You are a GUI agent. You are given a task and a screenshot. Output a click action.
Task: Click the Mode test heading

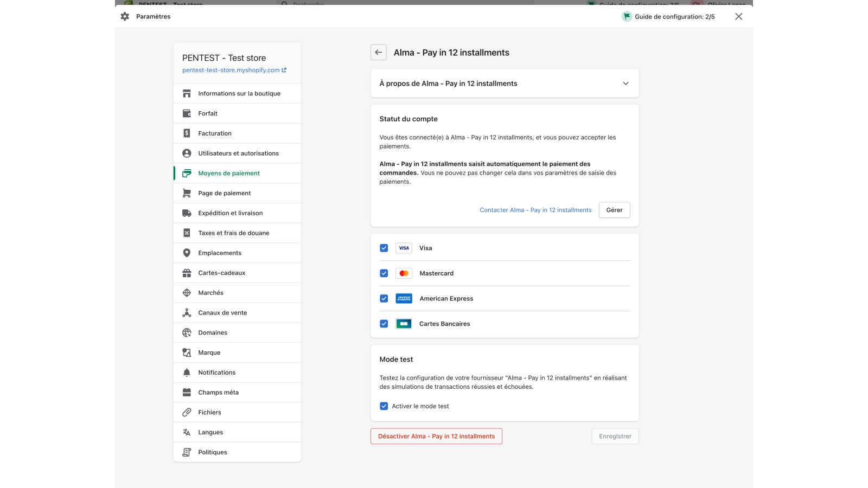(396, 359)
